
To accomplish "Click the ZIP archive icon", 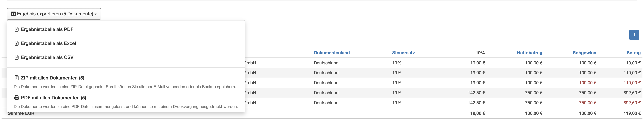I will [17, 78].
